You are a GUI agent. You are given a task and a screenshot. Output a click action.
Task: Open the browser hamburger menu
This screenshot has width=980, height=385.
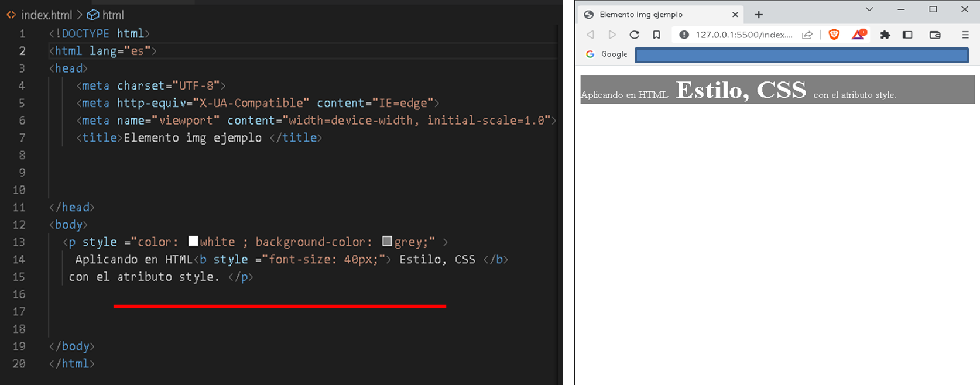965,35
